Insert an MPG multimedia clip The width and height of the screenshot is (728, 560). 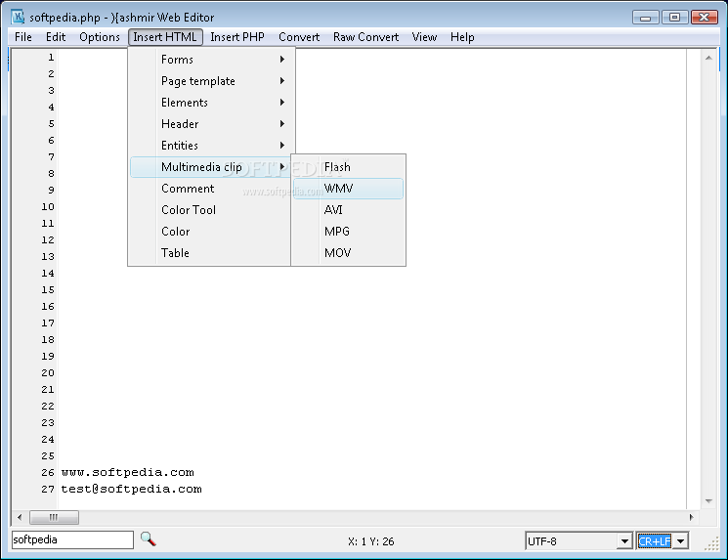[348, 232]
